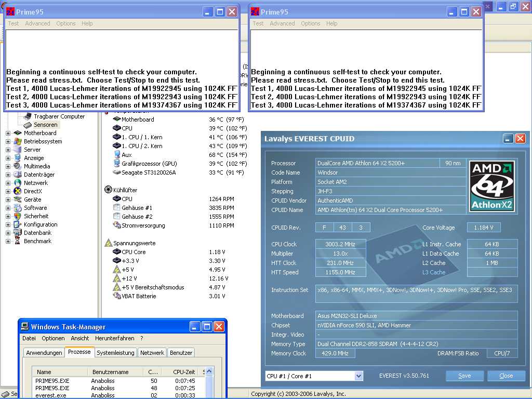This screenshot has width=532, height=399.
Task: Open the Ansicht menu in Task-Manager
Action: [79, 338]
